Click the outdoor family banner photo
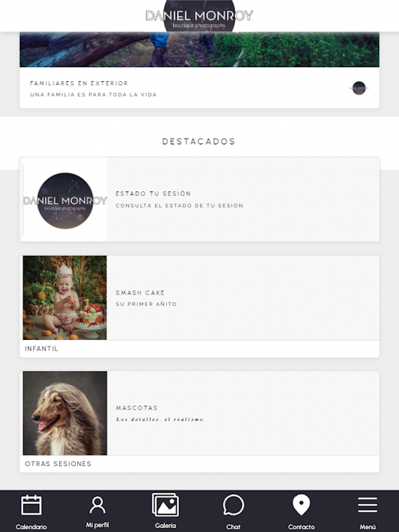399x532 pixels. pos(199,49)
